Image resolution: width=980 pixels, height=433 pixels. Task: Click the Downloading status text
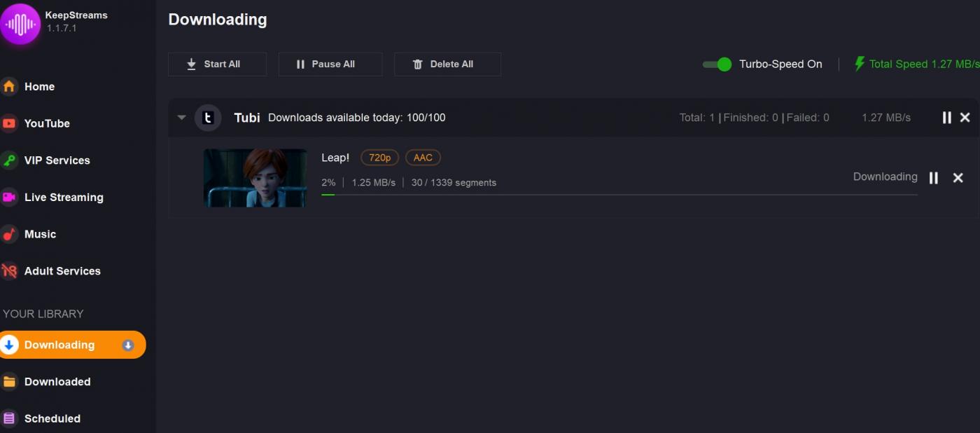pos(885,177)
